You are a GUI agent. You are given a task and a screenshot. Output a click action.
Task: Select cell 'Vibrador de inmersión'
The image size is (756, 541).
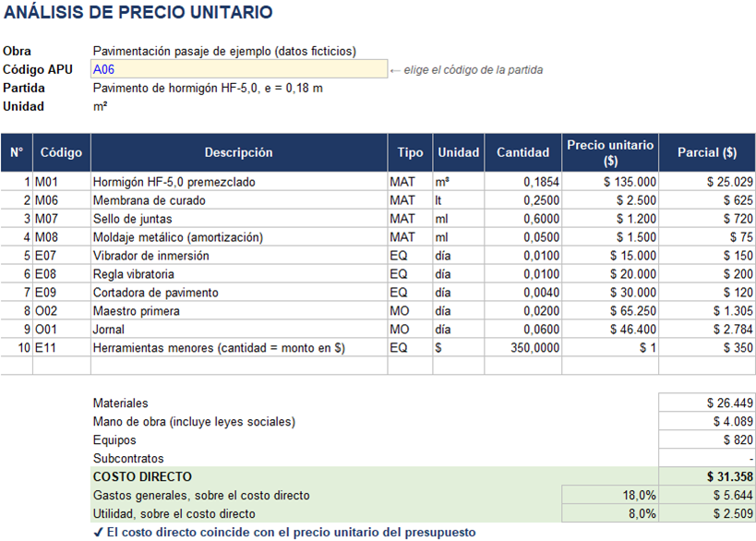coord(239,256)
